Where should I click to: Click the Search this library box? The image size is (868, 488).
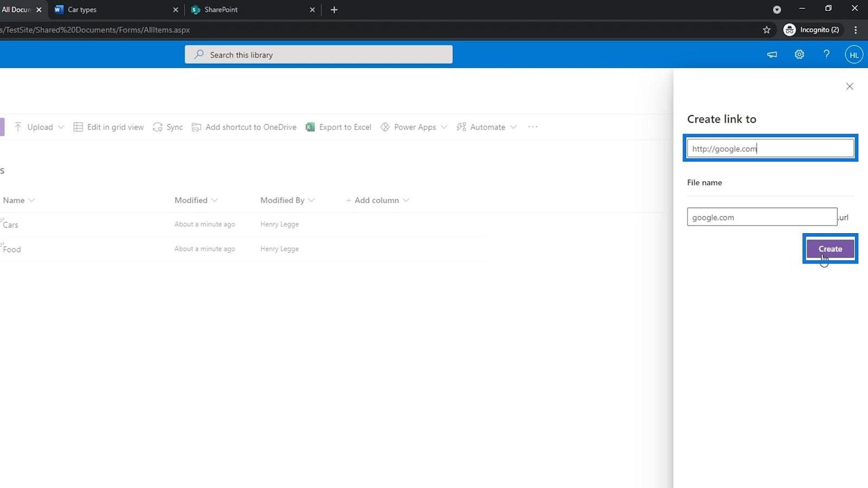click(318, 54)
